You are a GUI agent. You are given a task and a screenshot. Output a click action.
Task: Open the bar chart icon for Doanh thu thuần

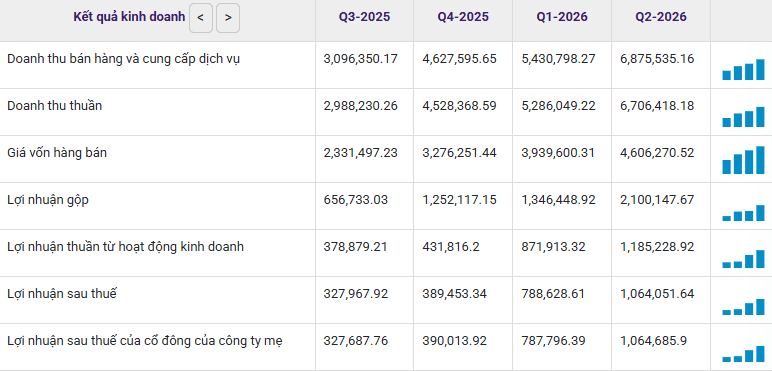[x=743, y=117]
